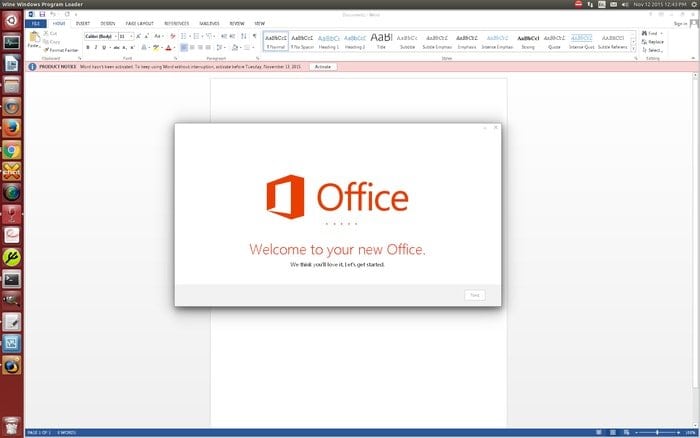Toggle Italic formatting
Viewport: 700px width, 438px height.
96,47
